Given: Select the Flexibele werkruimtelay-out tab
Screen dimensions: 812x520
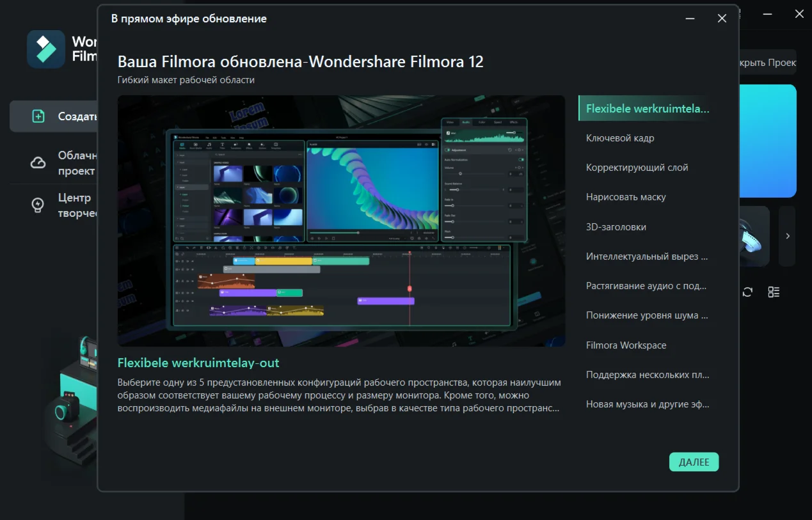Looking at the screenshot, I should pyautogui.click(x=647, y=109).
